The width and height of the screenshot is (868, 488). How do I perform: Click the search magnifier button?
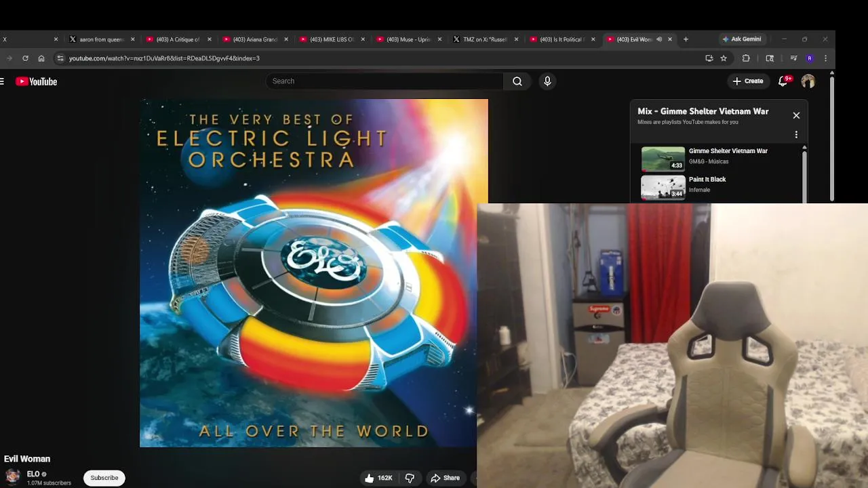pos(517,81)
